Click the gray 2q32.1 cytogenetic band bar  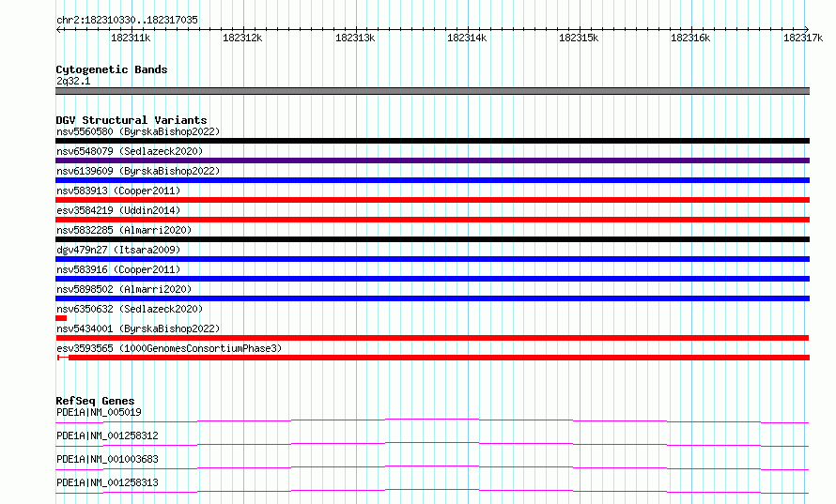pyautogui.click(x=432, y=91)
